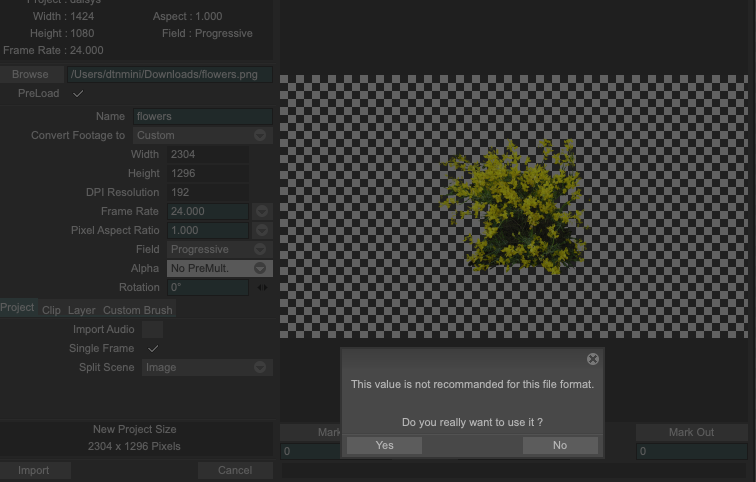Click the "Height : 1080" project info

pos(62,33)
